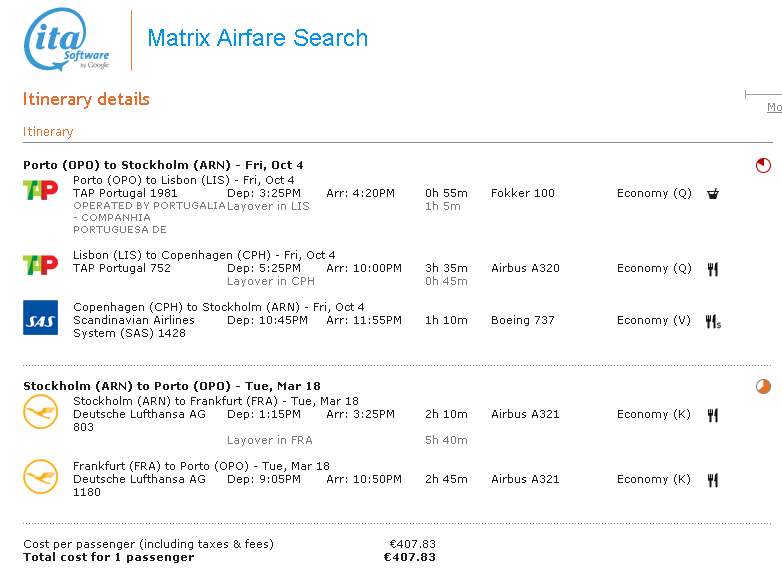This screenshot has width=782, height=574.
Task: Click the meal icon for TAP 752
Action: coord(713,268)
